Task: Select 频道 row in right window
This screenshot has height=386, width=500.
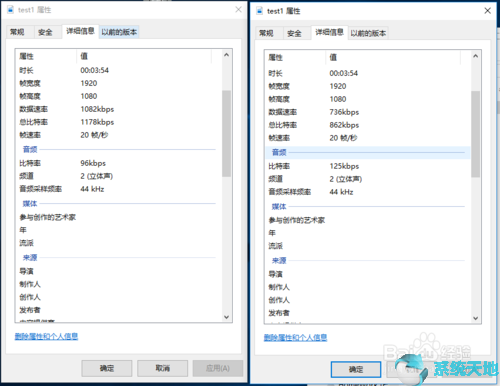Action: (x=368, y=179)
